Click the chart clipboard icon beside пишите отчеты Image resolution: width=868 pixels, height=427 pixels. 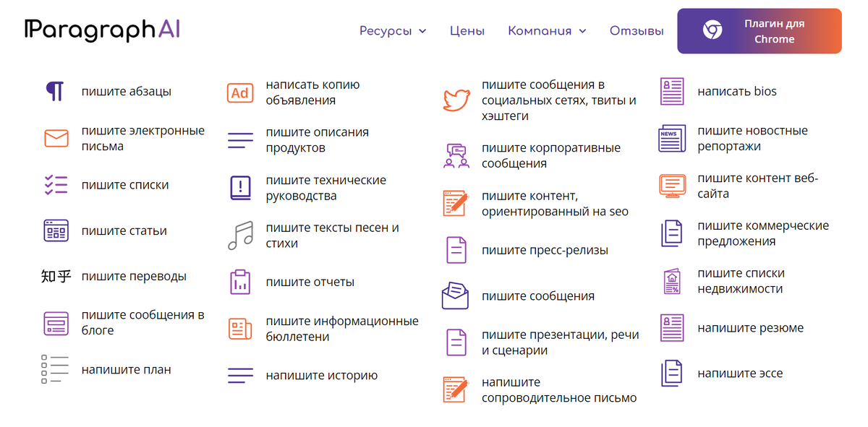(x=240, y=282)
